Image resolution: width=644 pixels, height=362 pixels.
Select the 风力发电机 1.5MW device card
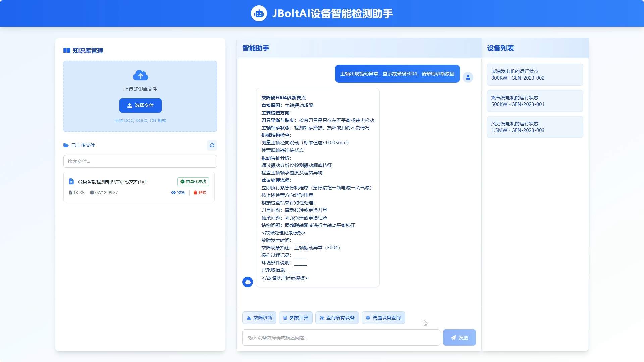[535, 127]
